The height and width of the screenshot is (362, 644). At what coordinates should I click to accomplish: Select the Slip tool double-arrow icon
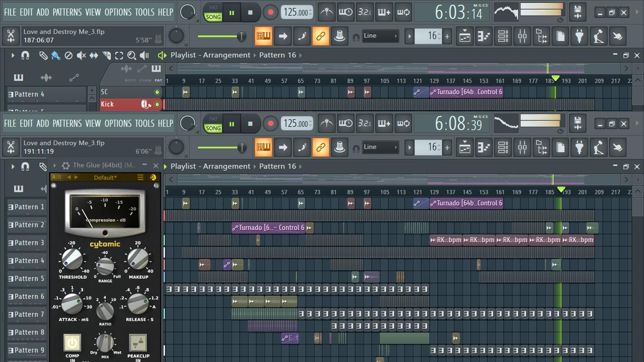[x=93, y=55]
